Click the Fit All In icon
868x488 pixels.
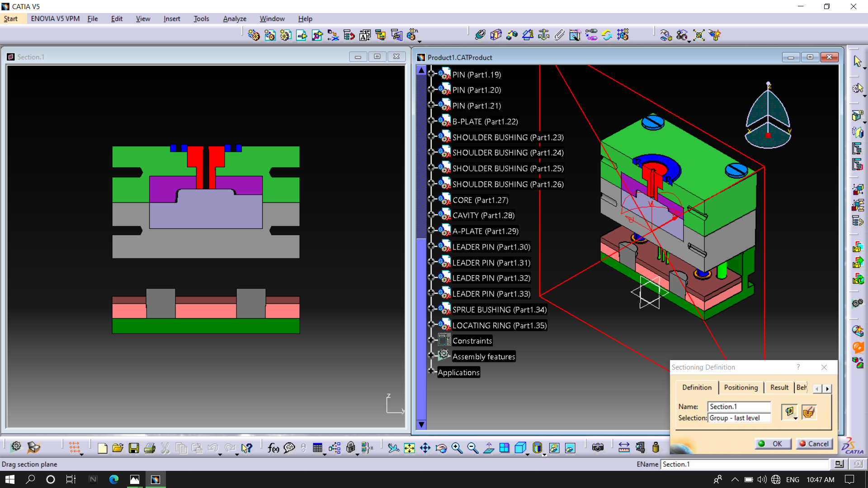pos(409,448)
